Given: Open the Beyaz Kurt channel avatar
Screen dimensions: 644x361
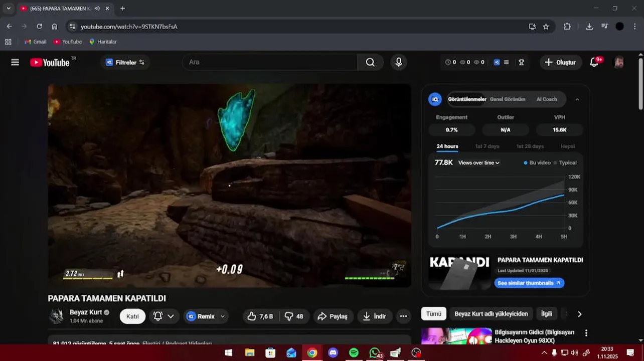Looking at the screenshot, I should [57, 316].
